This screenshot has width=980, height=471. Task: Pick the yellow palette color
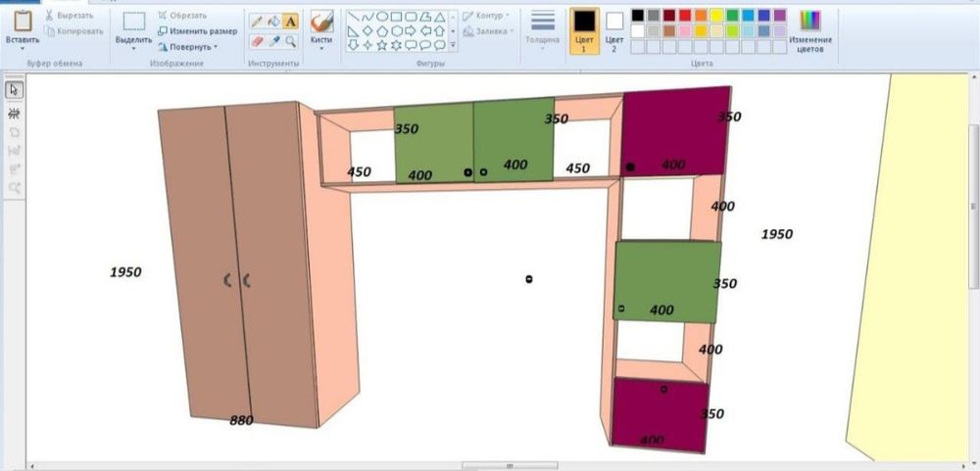pos(716,15)
